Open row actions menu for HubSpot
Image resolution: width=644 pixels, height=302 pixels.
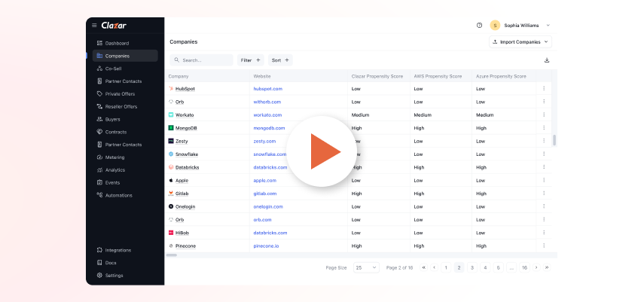[x=544, y=88]
